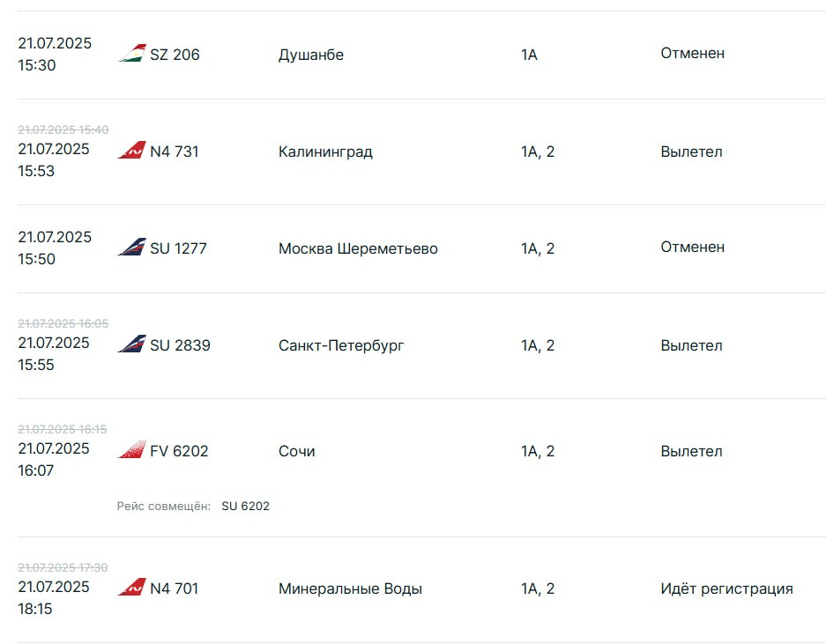The image size is (826, 644).
Task: Click the Nordwind tail icon beside N4 701
Action: (x=131, y=587)
